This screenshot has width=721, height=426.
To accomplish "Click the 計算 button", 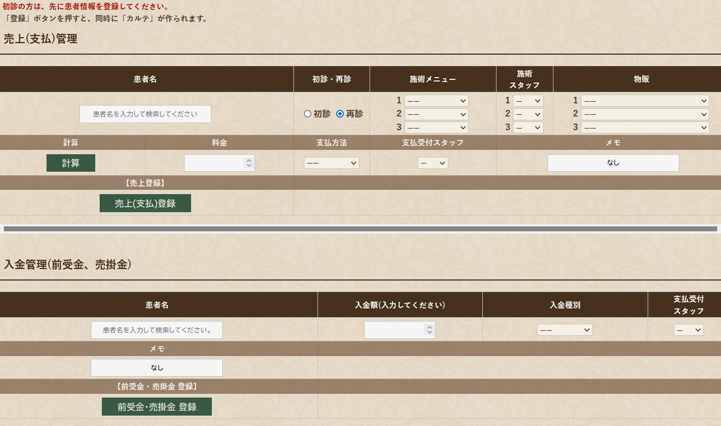I will tap(71, 163).
